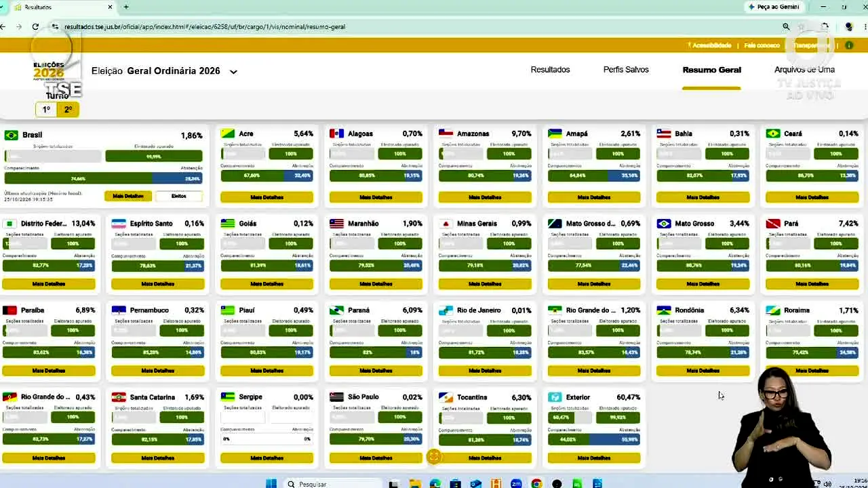Screen dimensions: 868x488
Task: Click the browser address bar URL
Action: pyautogui.click(x=205, y=26)
